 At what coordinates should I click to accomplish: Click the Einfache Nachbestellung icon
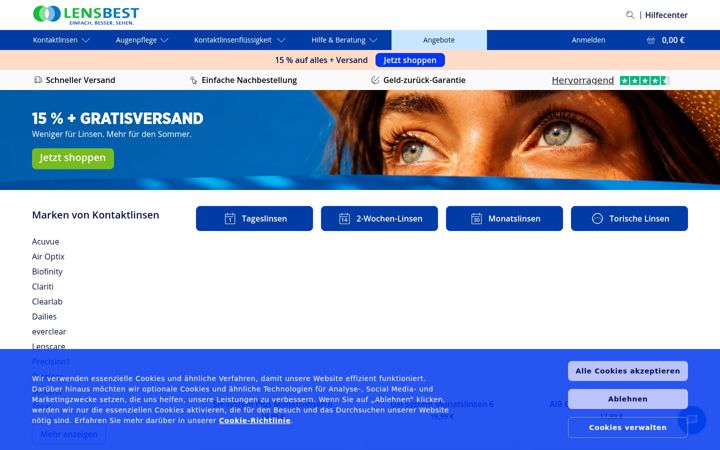click(x=193, y=80)
